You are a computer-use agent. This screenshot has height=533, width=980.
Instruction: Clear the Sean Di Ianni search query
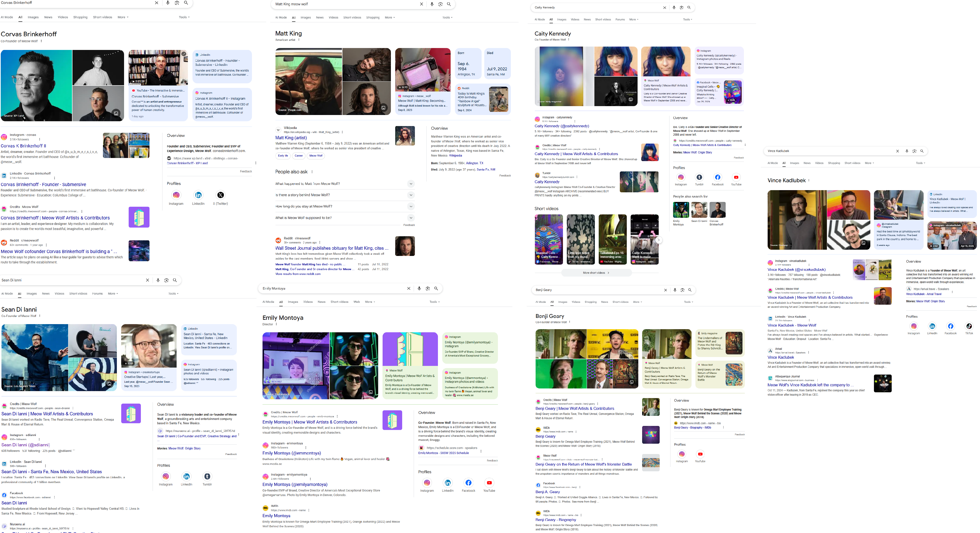(148, 280)
